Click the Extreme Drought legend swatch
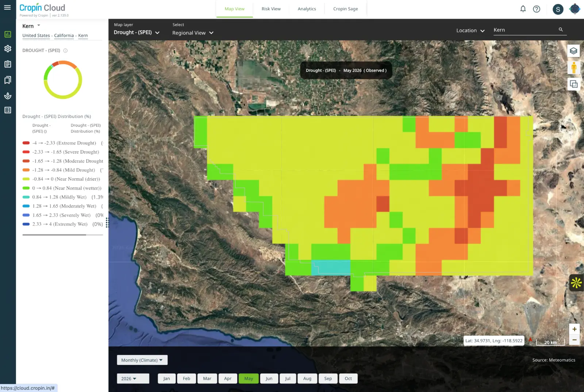The height and width of the screenshot is (392, 584). tap(26, 143)
